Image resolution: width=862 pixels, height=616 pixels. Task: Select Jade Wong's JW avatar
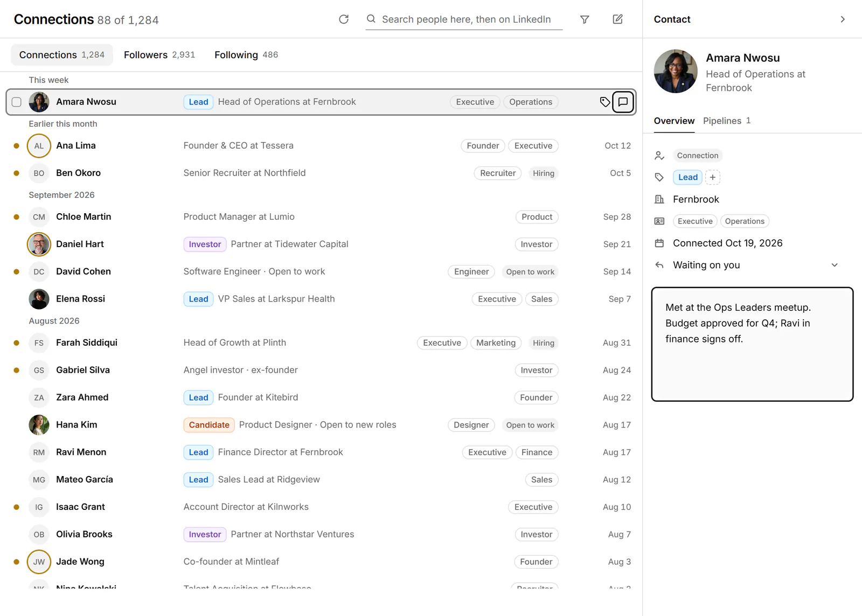pos(39,562)
